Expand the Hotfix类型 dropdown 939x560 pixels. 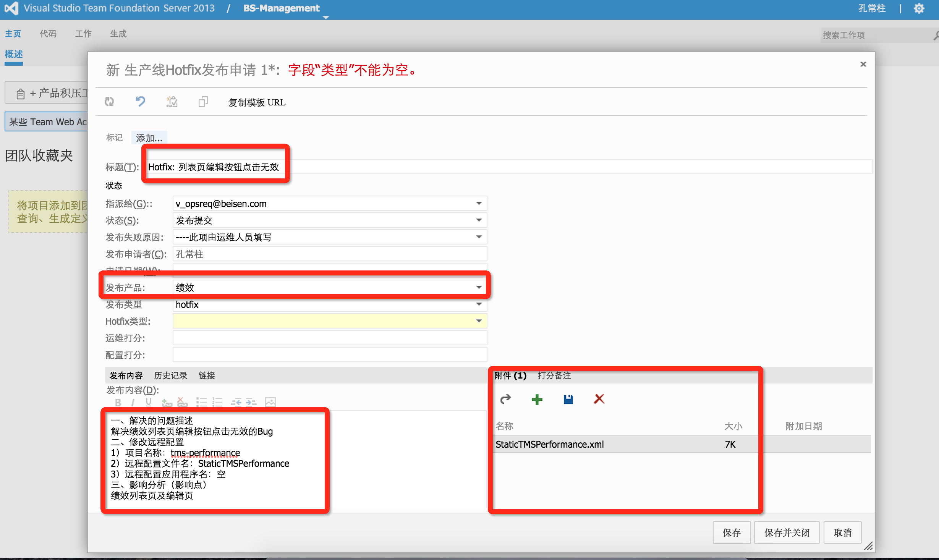479,321
